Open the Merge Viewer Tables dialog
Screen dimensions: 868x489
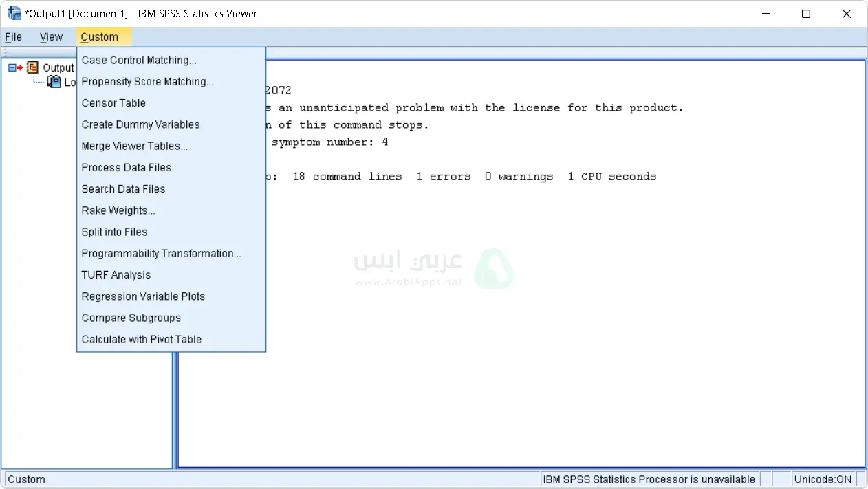point(134,146)
